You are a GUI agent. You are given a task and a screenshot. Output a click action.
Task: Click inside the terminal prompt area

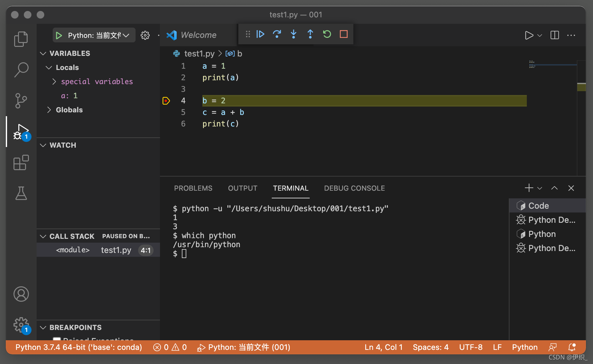pos(184,254)
